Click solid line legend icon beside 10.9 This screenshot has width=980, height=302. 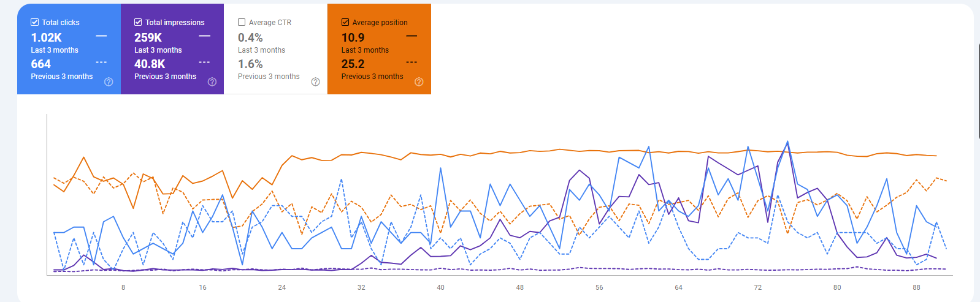point(412,36)
